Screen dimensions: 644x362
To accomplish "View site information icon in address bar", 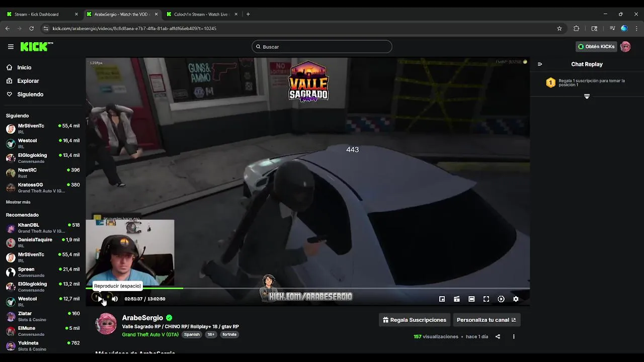I will [x=46, y=29].
